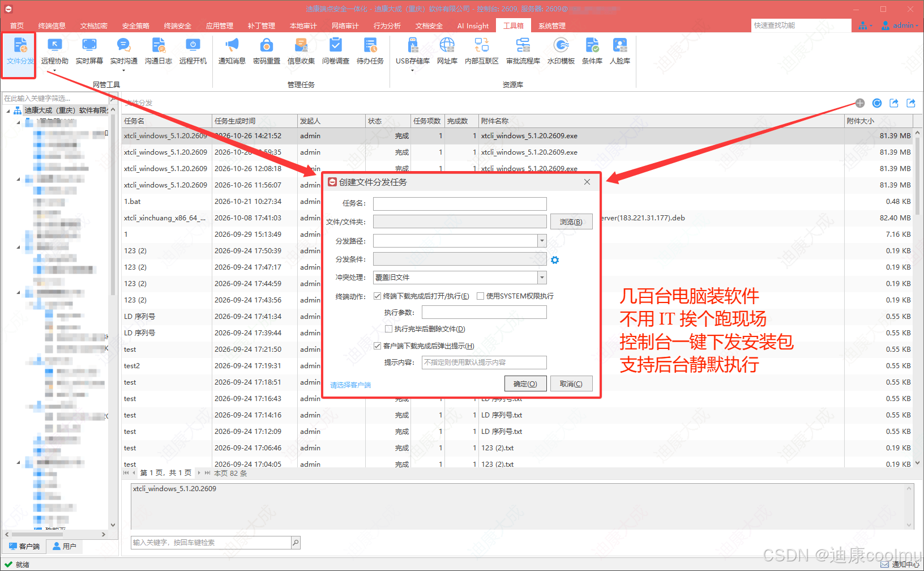Open the 审批流程库 approval workflow library
The image size is (924, 571).
point(523,51)
